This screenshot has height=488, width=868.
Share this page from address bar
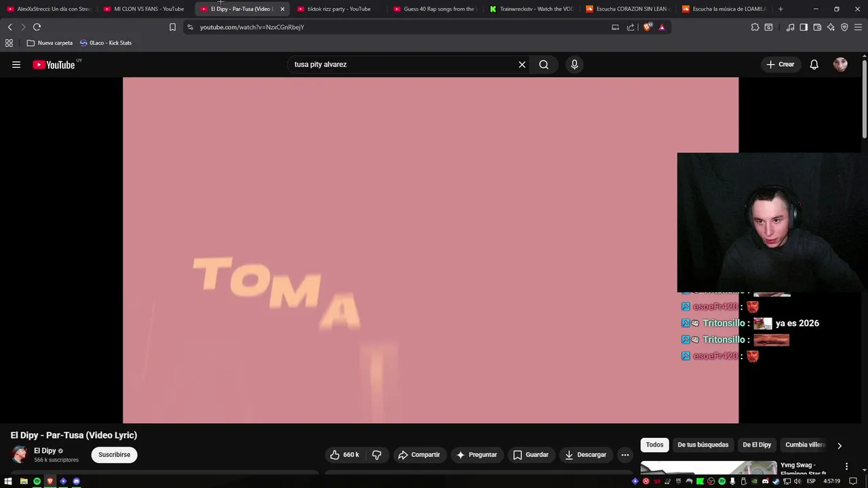[631, 27]
